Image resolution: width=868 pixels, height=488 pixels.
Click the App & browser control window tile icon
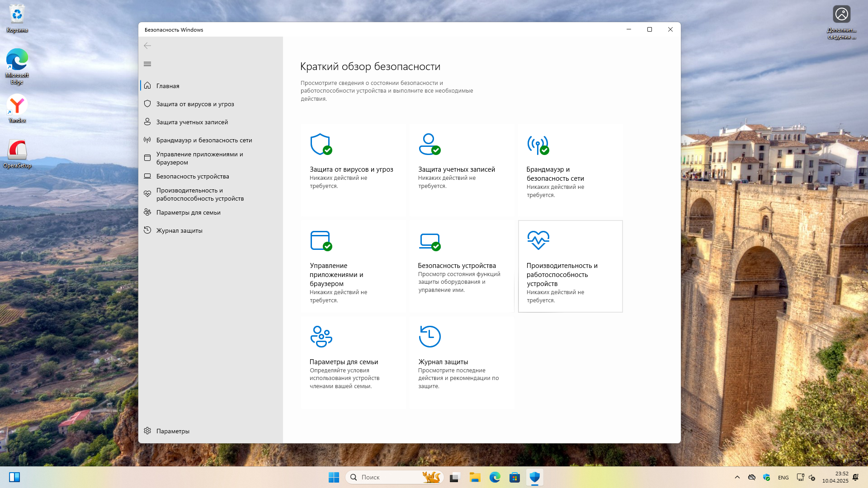coord(321,240)
